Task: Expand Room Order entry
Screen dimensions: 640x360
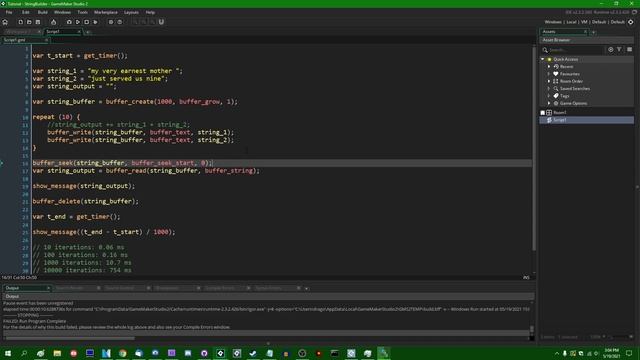Action: (x=549, y=81)
